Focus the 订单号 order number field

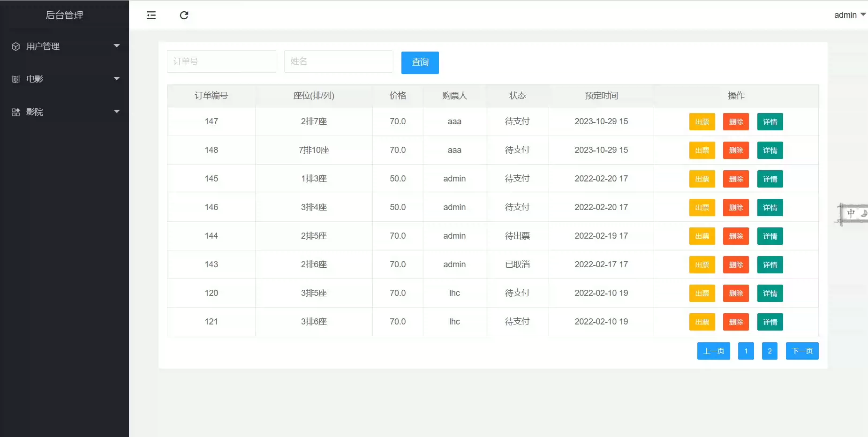point(221,61)
